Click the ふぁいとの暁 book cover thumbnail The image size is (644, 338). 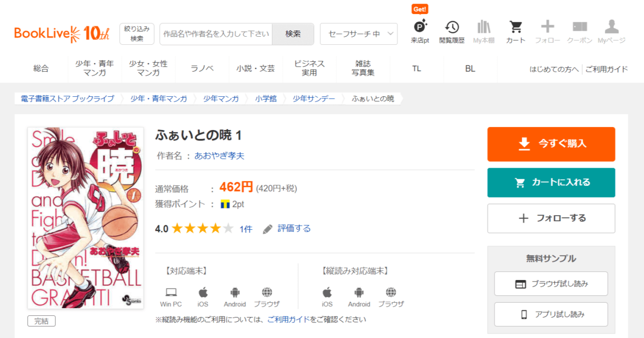click(85, 218)
